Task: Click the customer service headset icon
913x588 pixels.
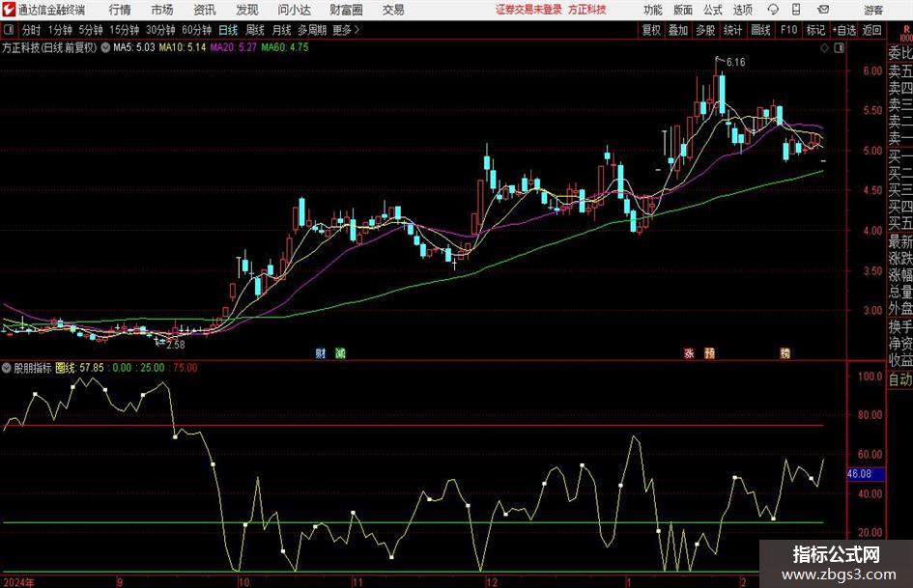Action: click(x=773, y=10)
